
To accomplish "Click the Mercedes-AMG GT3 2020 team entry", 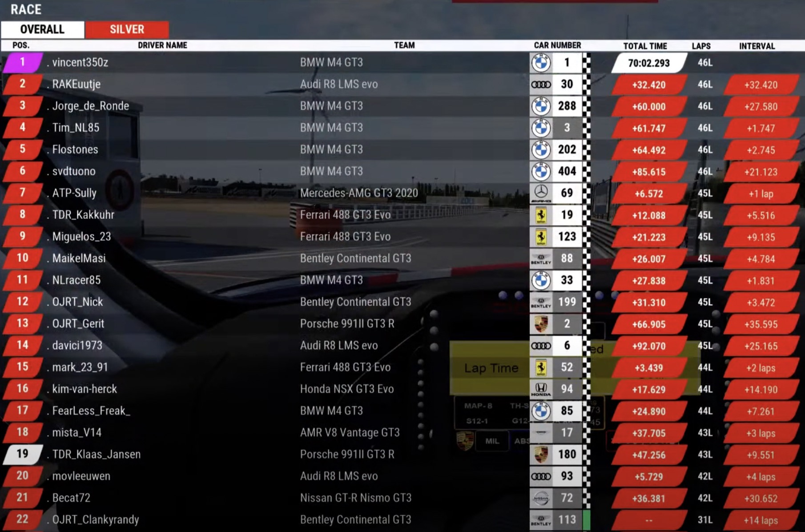I will click(x=359, y=193).
